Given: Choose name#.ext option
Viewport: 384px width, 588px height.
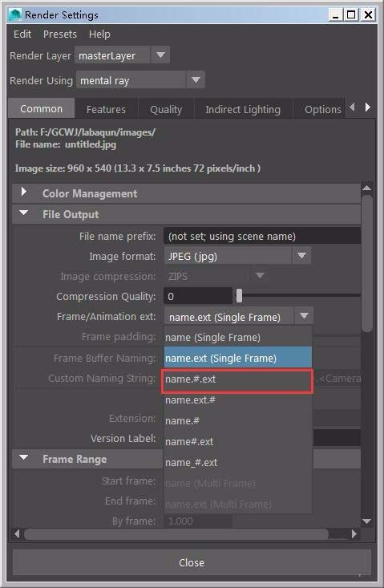Looking at the screenshot, I should coord(238,442).
